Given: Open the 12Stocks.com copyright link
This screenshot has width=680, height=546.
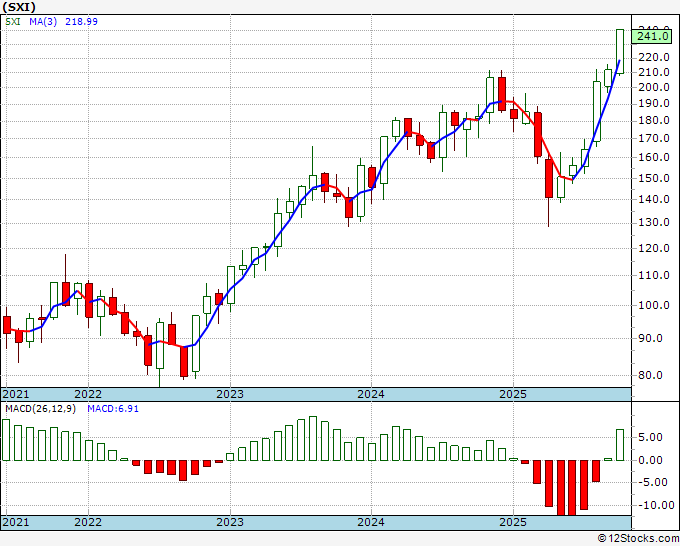Looking at the screenshot, I should tap(638, 539).
